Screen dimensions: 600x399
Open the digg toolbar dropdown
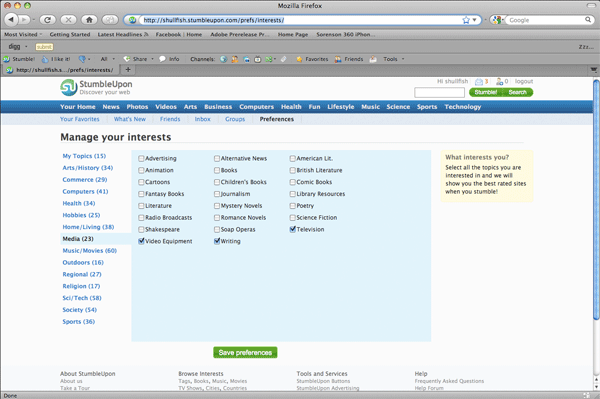tap(26, 47)
